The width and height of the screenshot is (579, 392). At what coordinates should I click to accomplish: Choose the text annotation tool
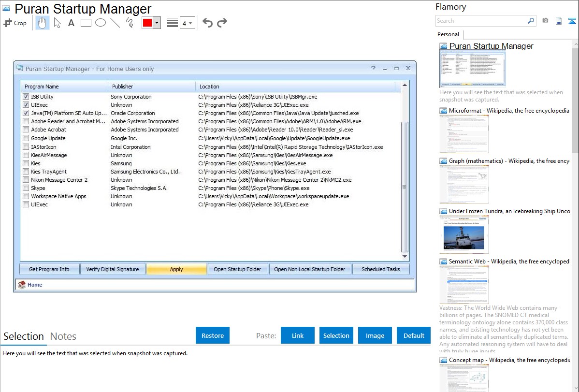tap(71, 23)
